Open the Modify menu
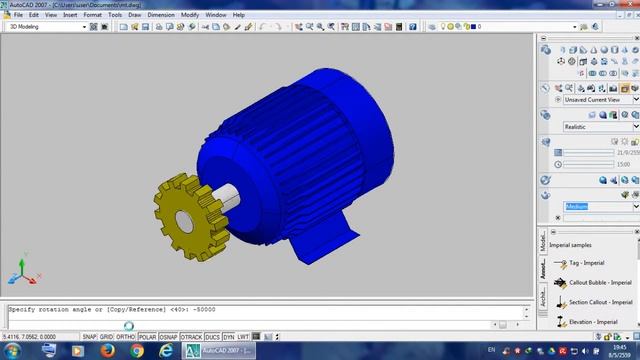 point(189,15)
